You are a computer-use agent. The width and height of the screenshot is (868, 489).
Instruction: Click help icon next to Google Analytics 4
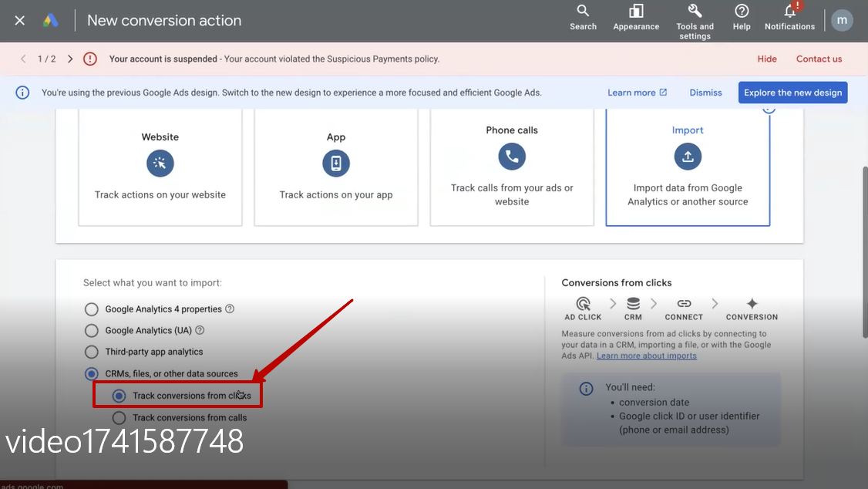(230, 309)
